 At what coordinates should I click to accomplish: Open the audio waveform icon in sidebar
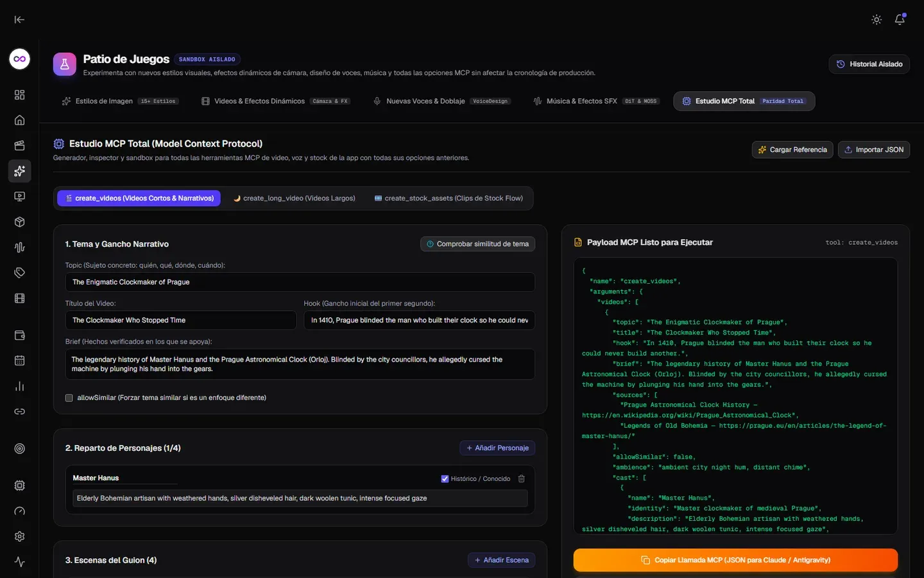(20, 247)
